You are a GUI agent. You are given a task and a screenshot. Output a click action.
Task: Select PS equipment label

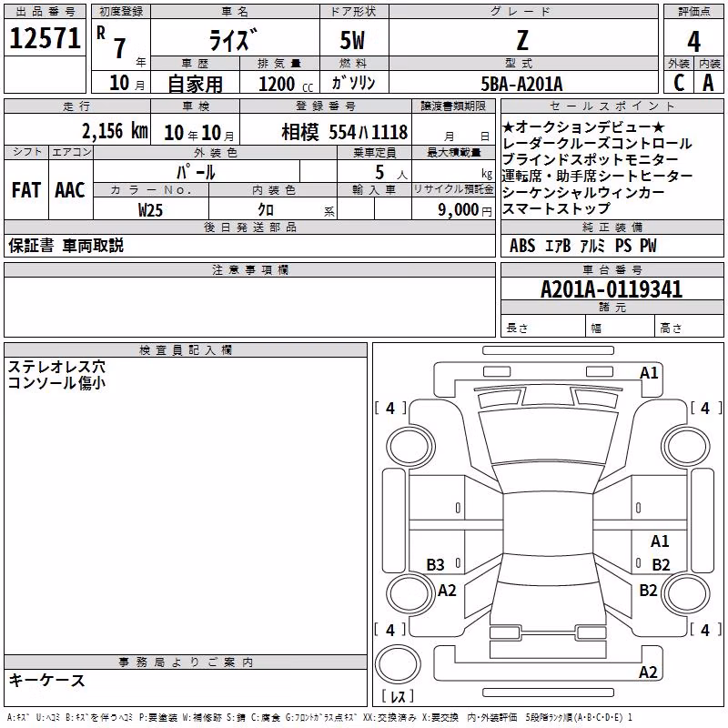[623, 245]
